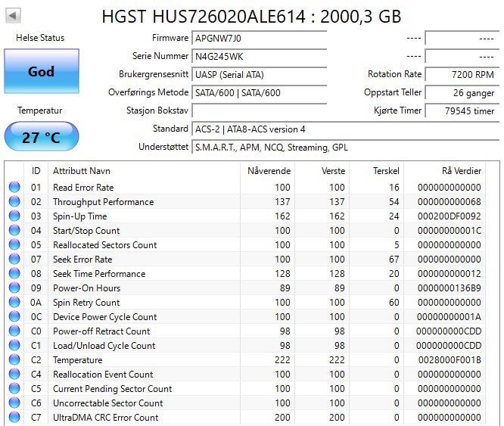This screenshot has width=504, height=426.
Task: Click raw value 000200DF0092
Action: click(x=449, y=216)
